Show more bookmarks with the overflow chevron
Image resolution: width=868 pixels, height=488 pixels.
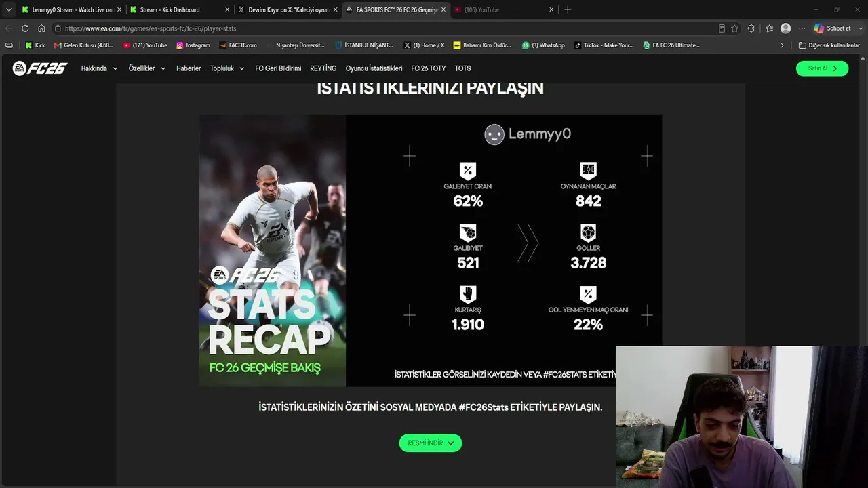click(x=781, y=45)
